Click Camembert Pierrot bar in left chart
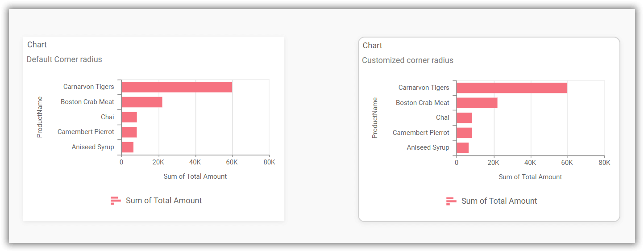644x252 pixels. point(129,132)
